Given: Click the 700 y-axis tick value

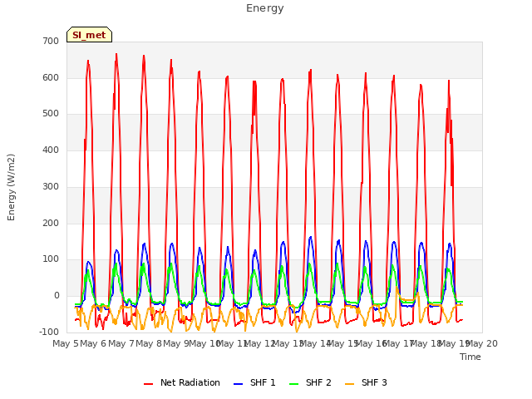Looking at the screenshot, I should [51, 41].
